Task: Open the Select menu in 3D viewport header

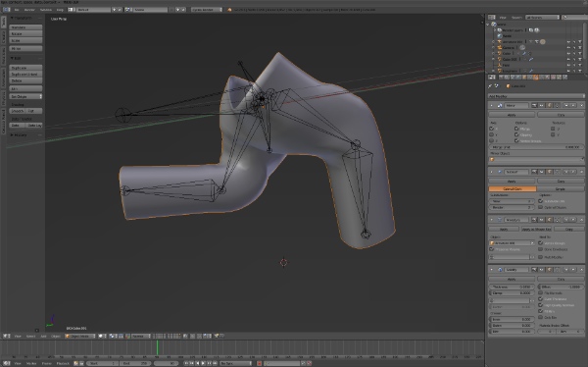Action: (30, 336)
